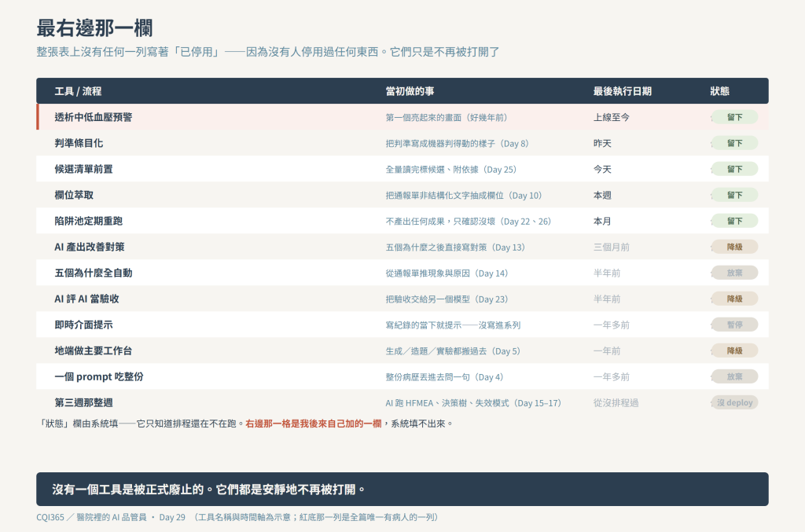Image resolution: width=805 pixels, height=532 pixels.
Task: Click the 本週 date cell
Action: [602, 196]
